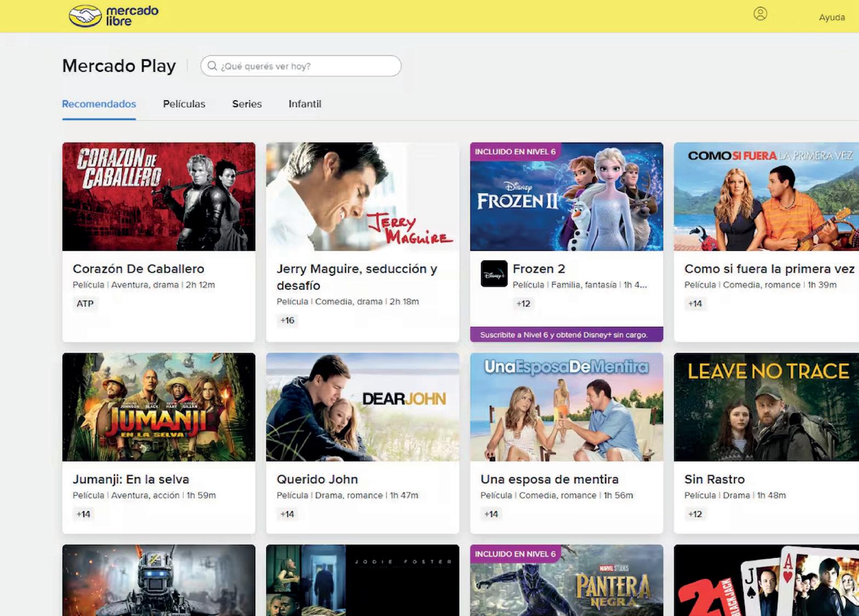Open the Leave No Trace poster
Viewport: 859px width, 616px height.
[x=766, y=407]
